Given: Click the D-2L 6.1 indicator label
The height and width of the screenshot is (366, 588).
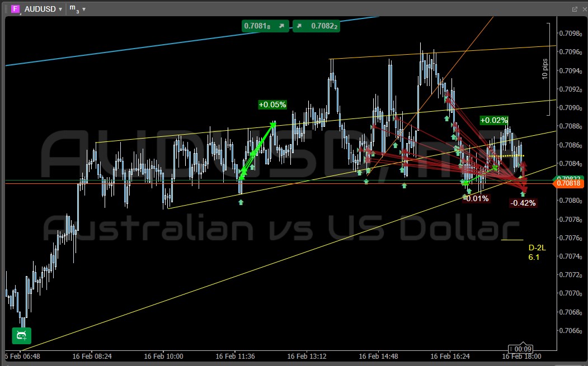Looking at the screenshot, I should coord(535,253).
